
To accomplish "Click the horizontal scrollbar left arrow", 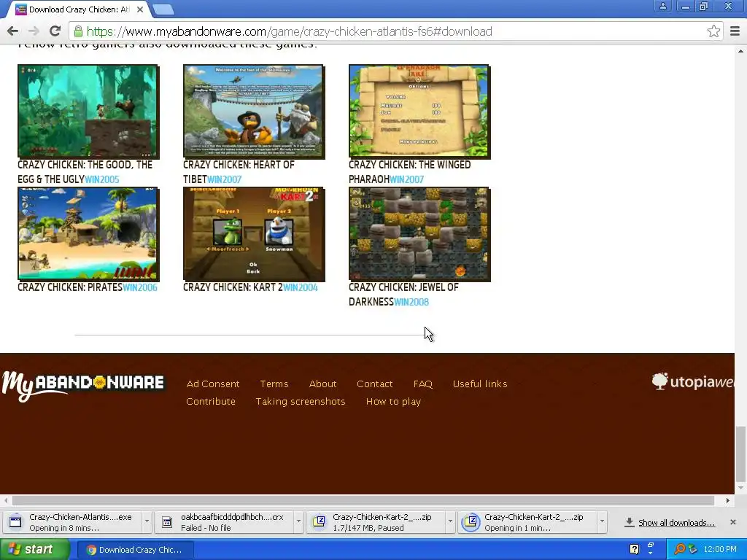I will 6,500.
